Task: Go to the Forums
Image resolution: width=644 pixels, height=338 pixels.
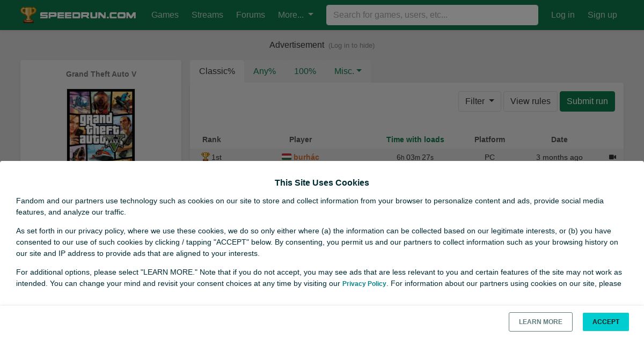Action: (x=251, y=15)
